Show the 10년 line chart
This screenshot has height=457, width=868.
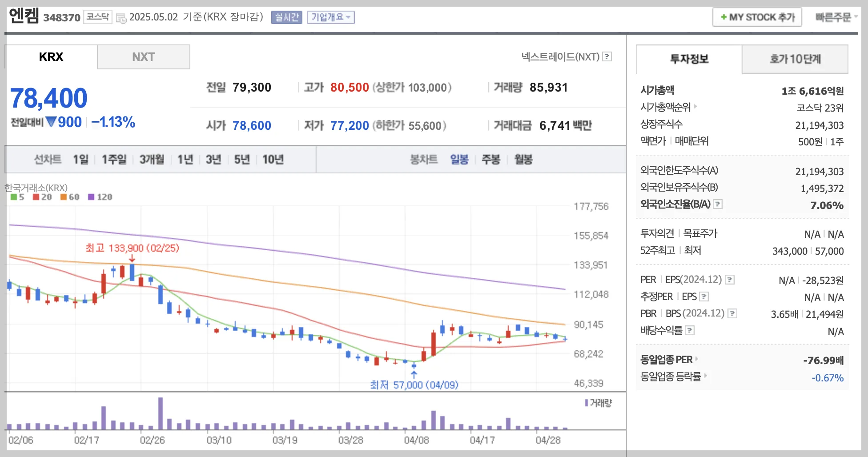click(x=273, y=159)
